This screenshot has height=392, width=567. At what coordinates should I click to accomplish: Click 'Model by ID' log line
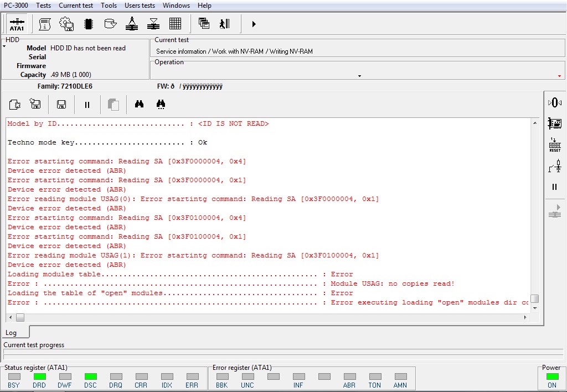(138, 123)
